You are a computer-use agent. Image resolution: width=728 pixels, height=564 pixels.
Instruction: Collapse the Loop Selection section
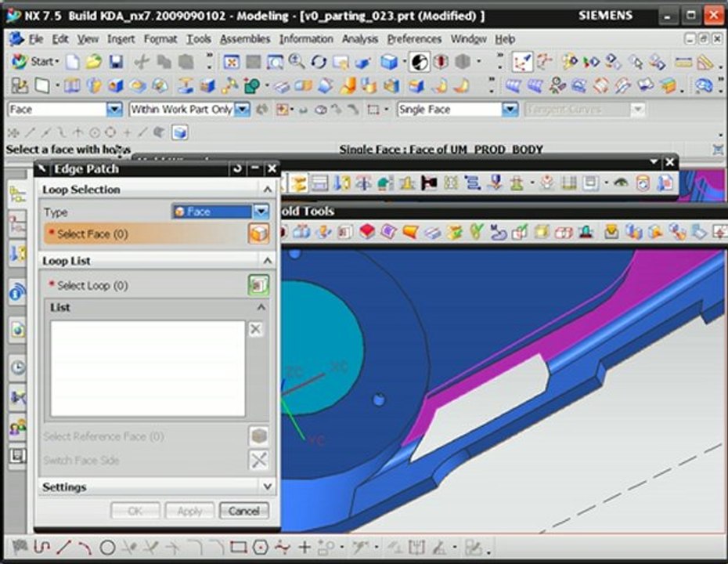[x=267, y=189]
